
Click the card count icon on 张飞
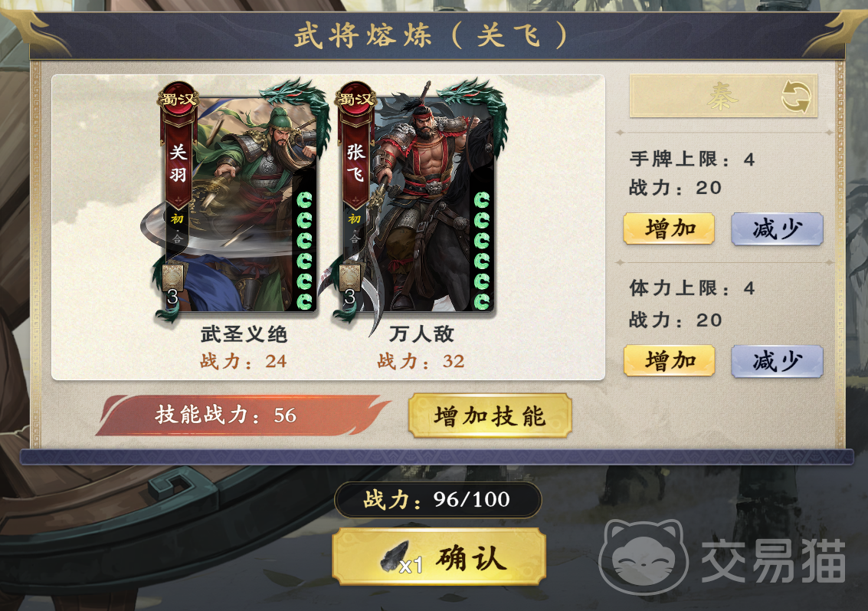(350, 284)
